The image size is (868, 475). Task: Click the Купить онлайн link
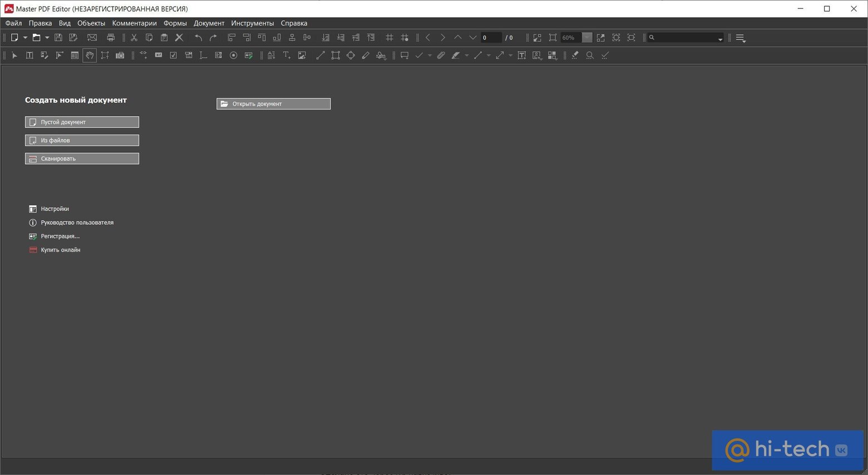55,250
